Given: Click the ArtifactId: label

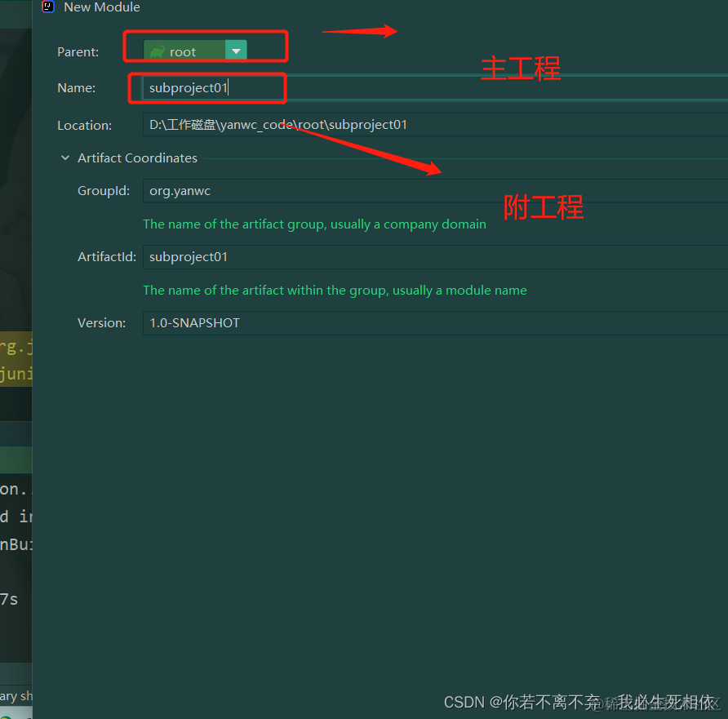Looking at the screenshot, I should pyautogui.click(x=107, y=257).
